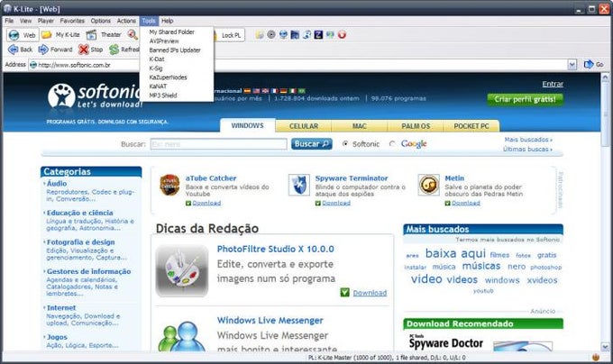Click the globe quick-launch icon

tap(283, 35)
